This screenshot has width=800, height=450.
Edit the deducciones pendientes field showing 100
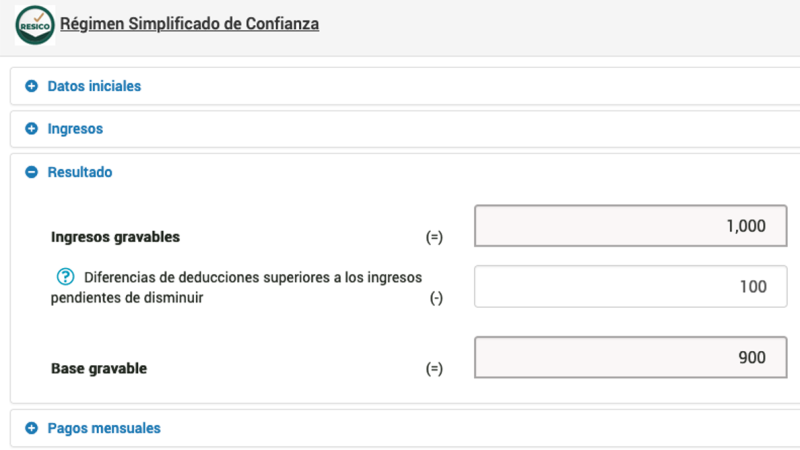coord(631,286)
